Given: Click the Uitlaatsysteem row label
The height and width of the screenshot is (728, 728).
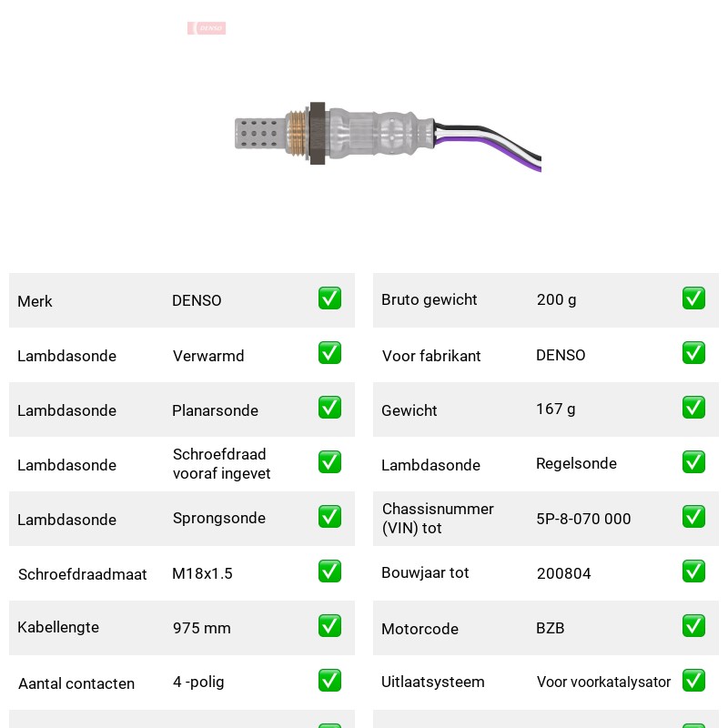Looking at the screenshot, I should click(433, 682).
